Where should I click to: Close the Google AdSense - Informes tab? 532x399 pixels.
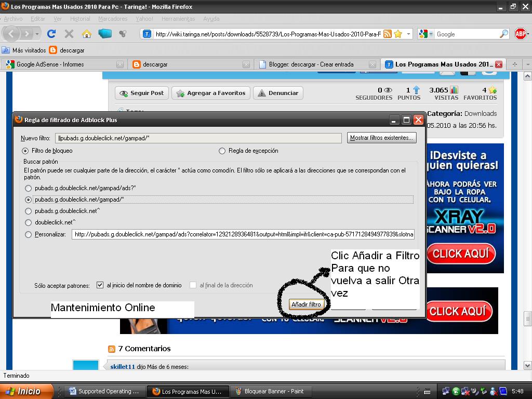pyautogui.click(x=120, y=64)
